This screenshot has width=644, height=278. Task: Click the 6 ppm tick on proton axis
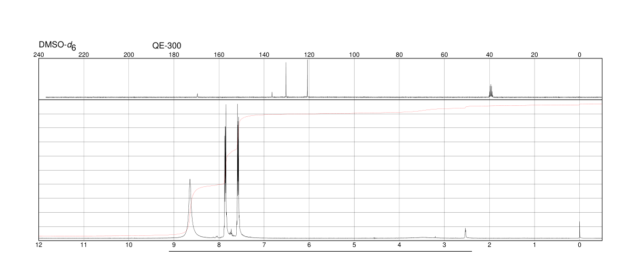309,245
